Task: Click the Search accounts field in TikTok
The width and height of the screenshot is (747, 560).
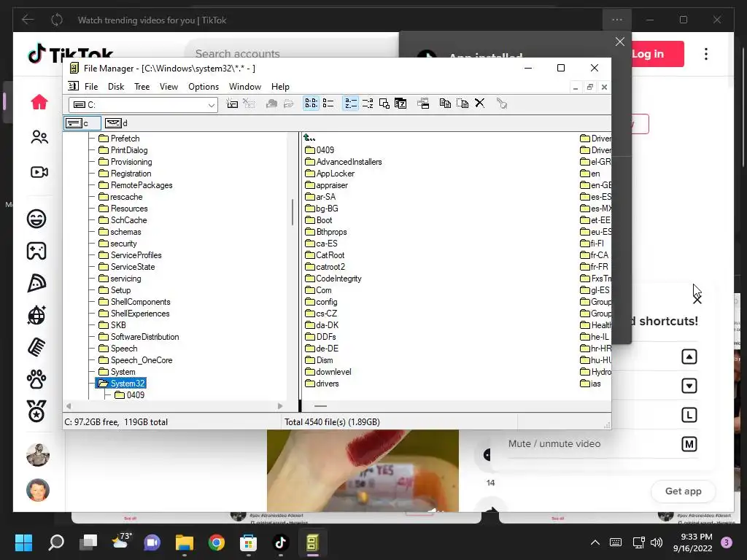Action: [290, 53]
